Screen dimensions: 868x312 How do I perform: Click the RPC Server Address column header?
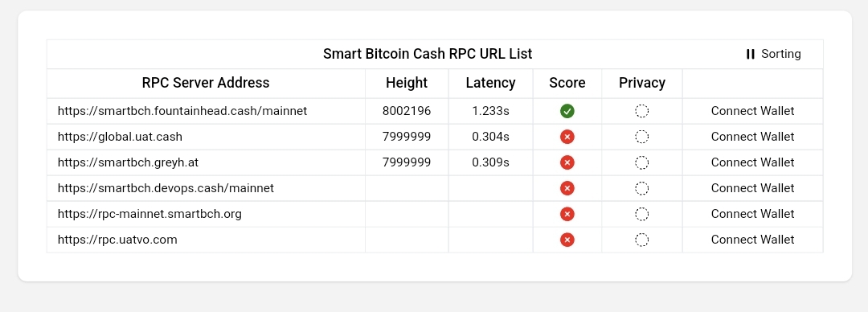click(x=206, y=83)
